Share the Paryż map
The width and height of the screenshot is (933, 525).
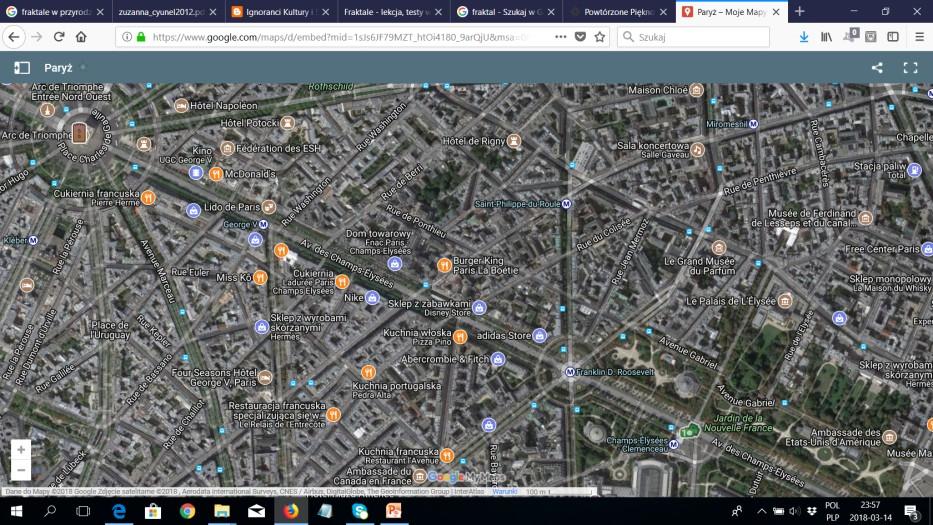tap(877, 68)
